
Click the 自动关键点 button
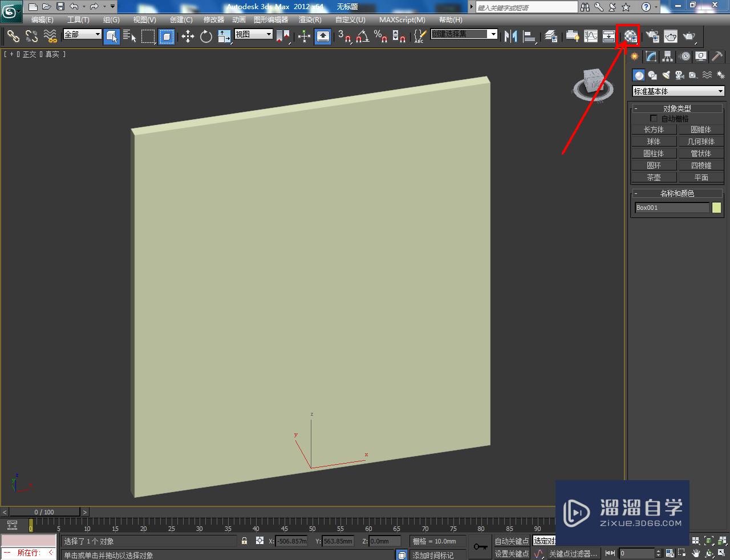[512, 541]
